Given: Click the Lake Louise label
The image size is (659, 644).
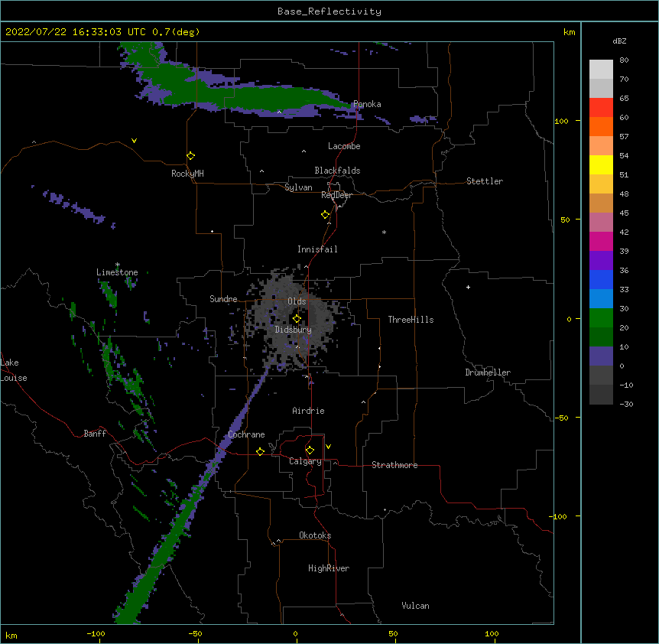Looking at the screenshot, I should point(14,370).
